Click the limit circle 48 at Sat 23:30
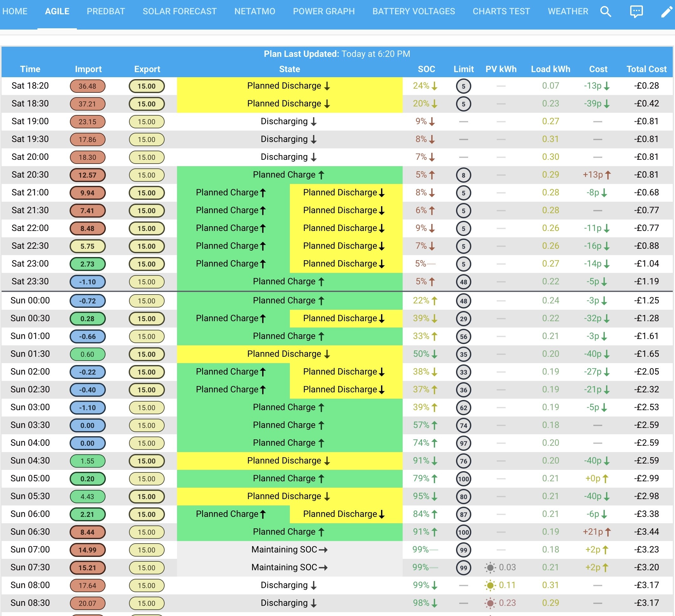The width and height of the screenshot is (675, 616). pos(463,282)
